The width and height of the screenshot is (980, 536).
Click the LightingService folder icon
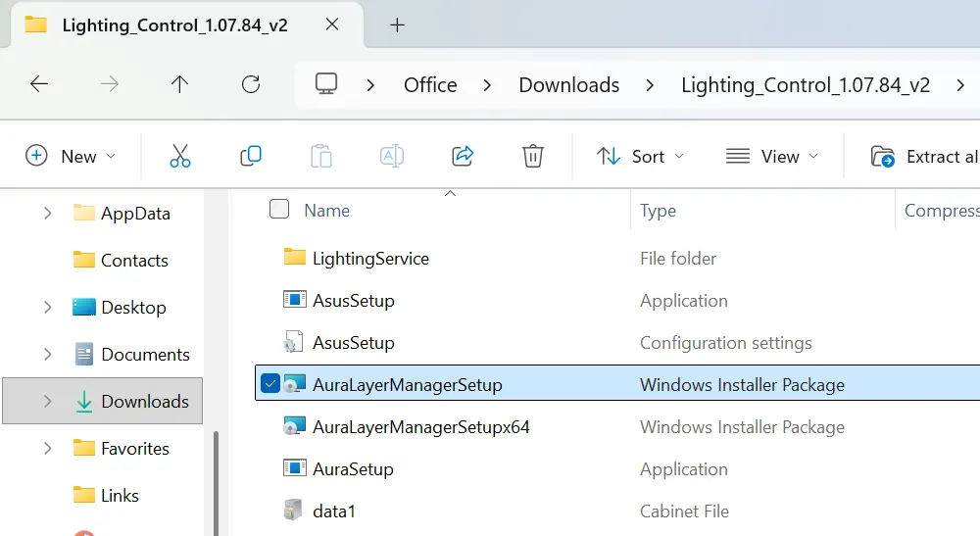pyautogui.click(x=295, y=257)
